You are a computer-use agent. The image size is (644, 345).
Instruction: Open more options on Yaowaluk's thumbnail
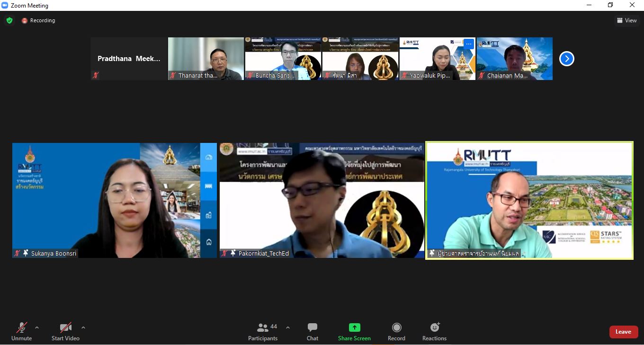[x=469, y=44]
